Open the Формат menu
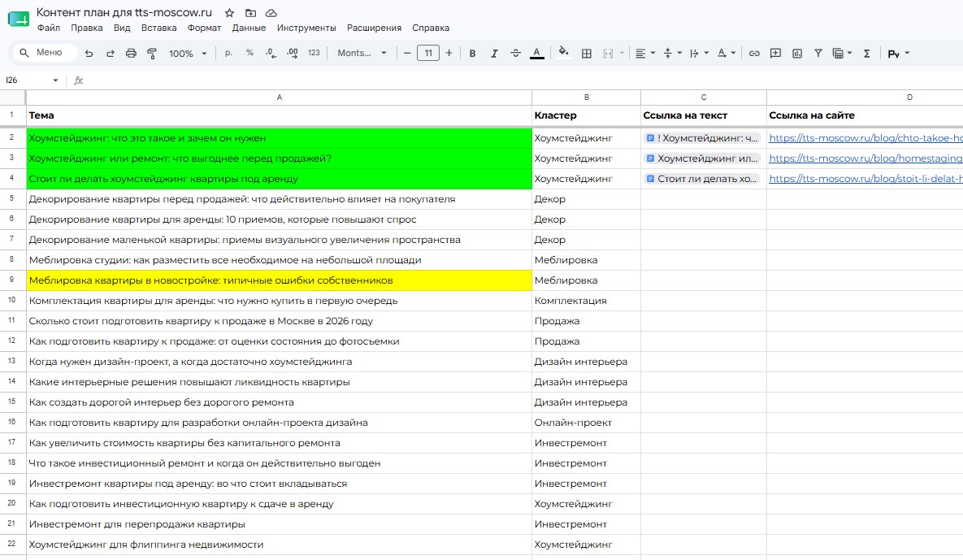 [x=204, y=28]
